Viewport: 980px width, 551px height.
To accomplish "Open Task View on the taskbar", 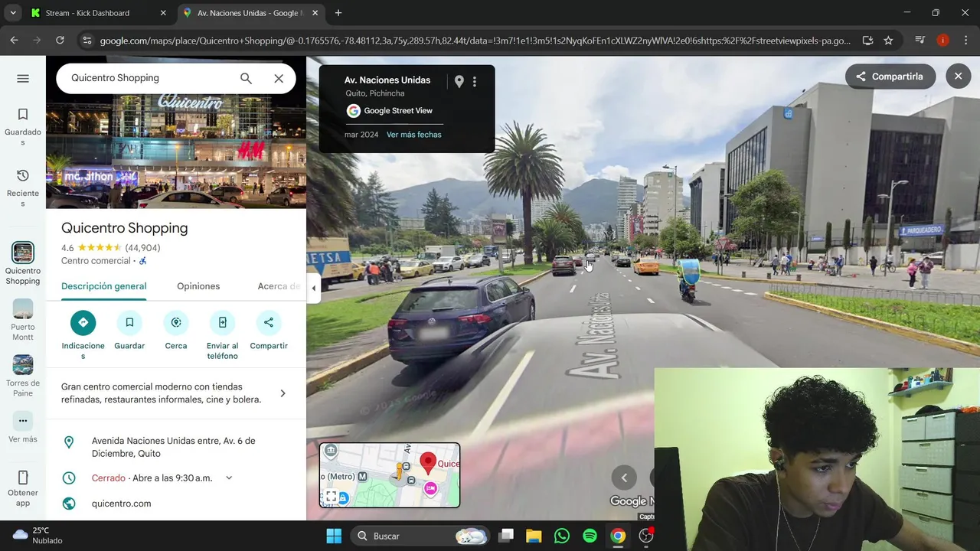I will pos(506,536).
